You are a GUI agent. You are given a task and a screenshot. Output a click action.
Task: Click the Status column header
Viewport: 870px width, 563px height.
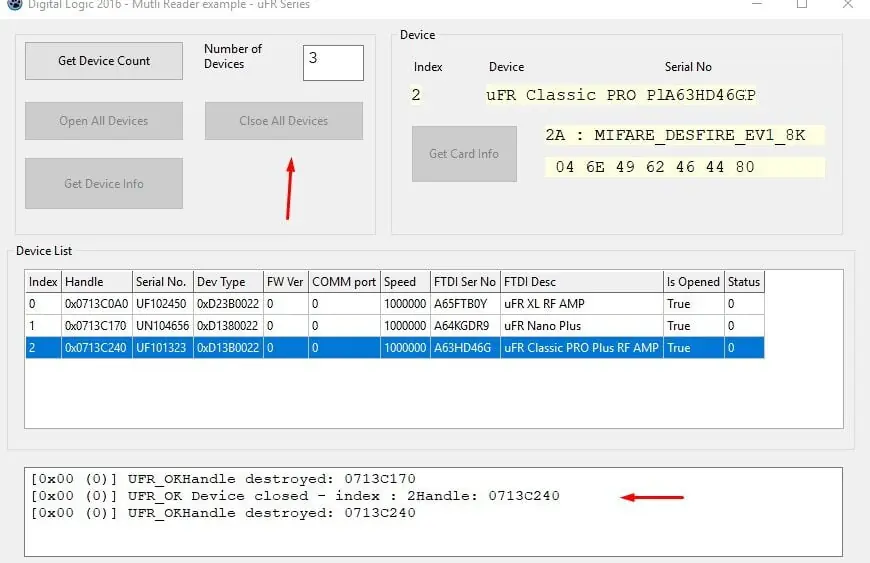[744, 282]
